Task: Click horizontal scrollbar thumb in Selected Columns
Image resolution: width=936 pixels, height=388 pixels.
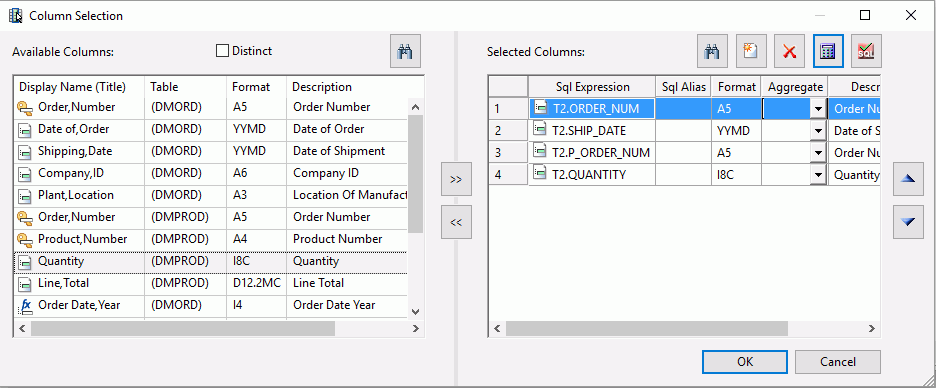Action: pyautogui.click(x=647, y=329)
